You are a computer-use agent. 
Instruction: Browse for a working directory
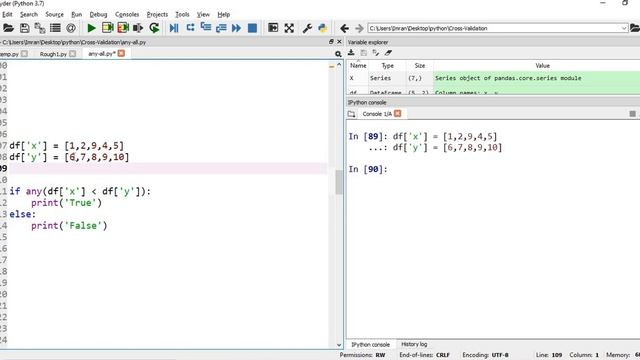click(x=635, y=28)
